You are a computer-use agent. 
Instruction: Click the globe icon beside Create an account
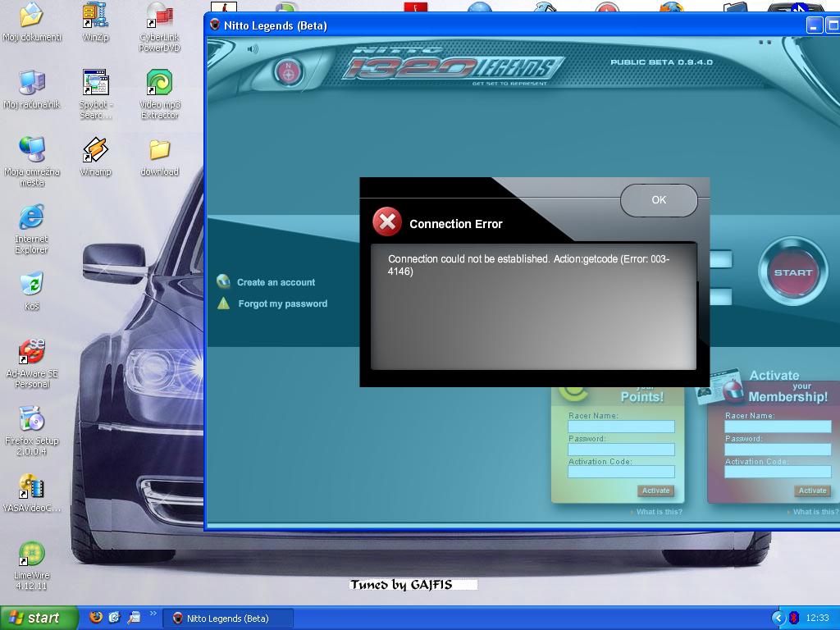pos(223,281)
